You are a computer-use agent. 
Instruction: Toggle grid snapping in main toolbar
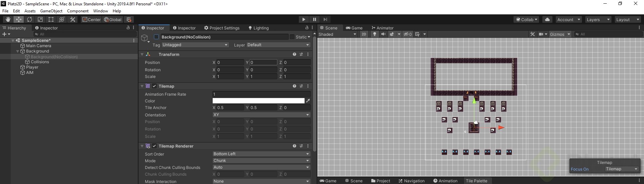pos(129,19)
